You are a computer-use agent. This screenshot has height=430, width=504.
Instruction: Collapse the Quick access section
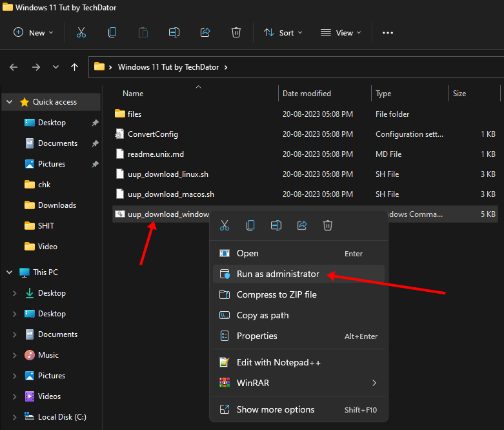[10, 102]
